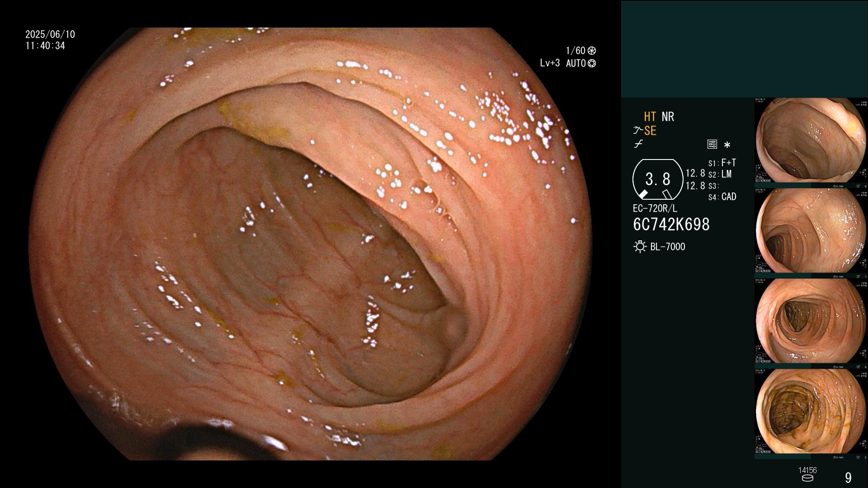This screenshot has width=868, height=488.
Task: Click the storage disk icon below 14156
Action: [x=807, y=478]
